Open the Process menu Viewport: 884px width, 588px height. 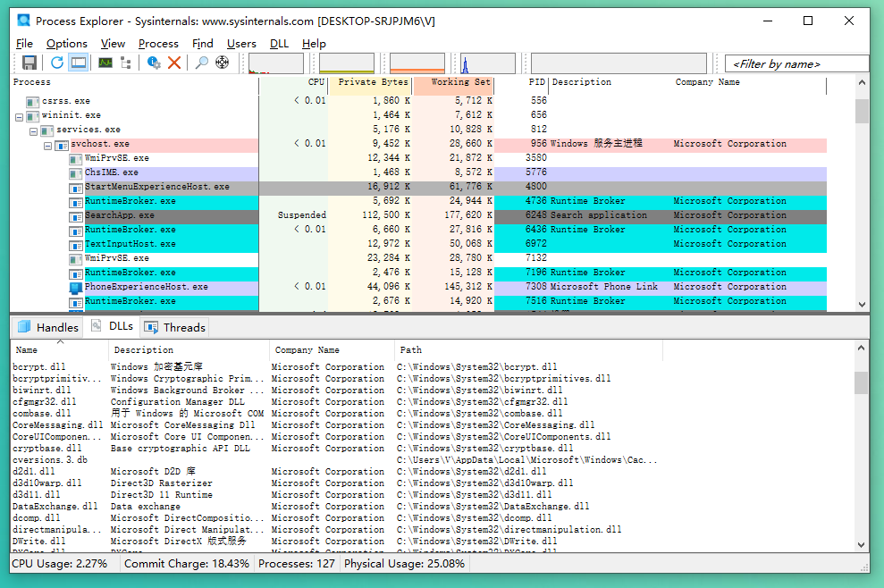coord(158,44)
